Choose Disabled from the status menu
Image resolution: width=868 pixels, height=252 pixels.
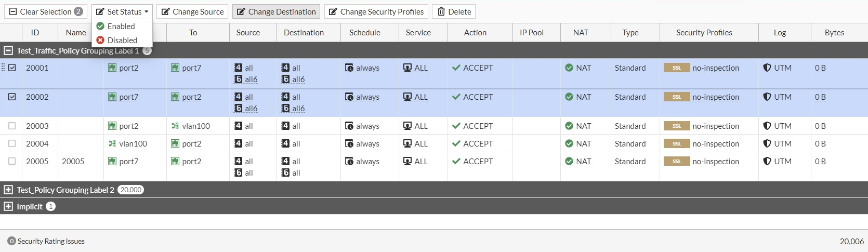pos(122,41)
